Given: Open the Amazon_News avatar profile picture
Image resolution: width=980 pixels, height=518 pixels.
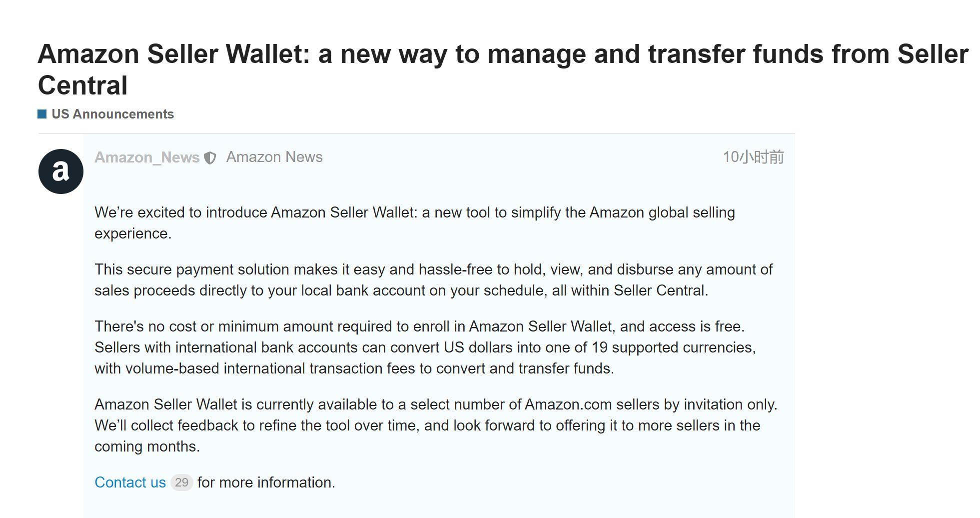Looking at the screenshot, I should tap(60, 171).
